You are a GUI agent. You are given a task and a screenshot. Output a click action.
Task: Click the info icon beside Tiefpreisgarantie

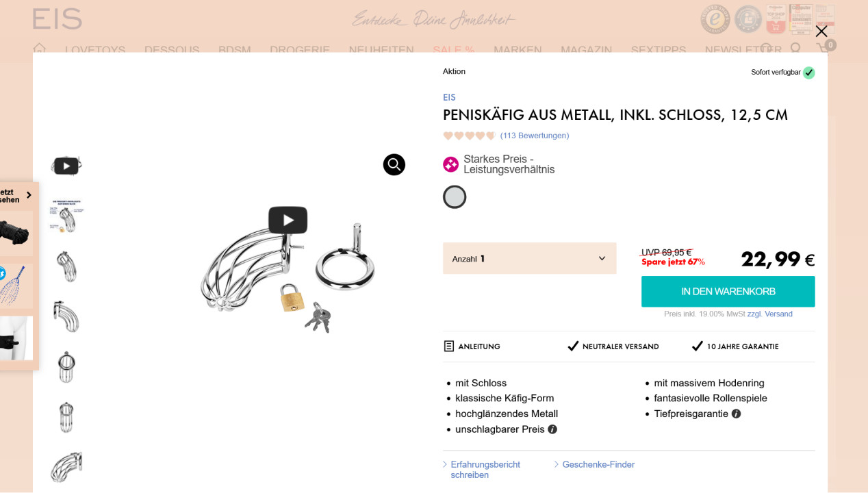pyautogui.click(x=736, y=414)
